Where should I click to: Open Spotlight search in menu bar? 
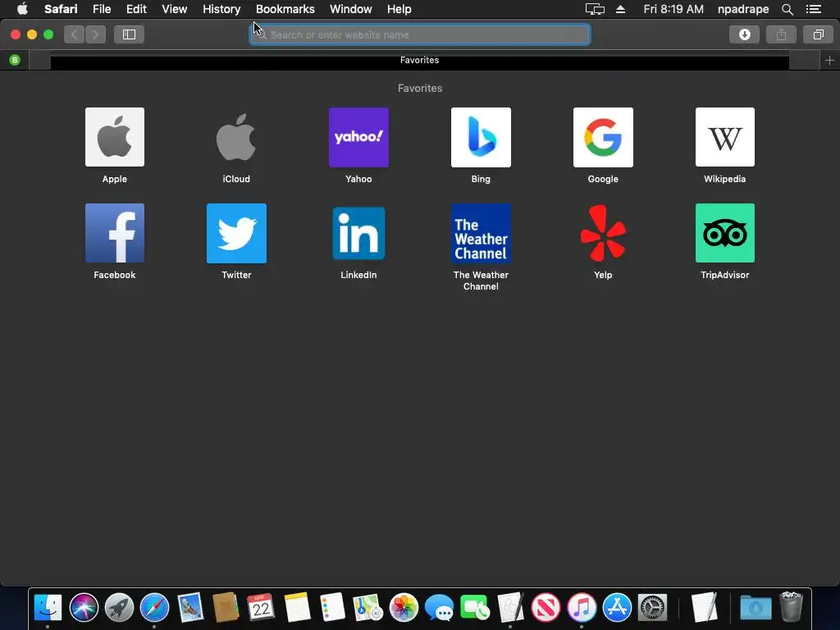tap(787, 9)
